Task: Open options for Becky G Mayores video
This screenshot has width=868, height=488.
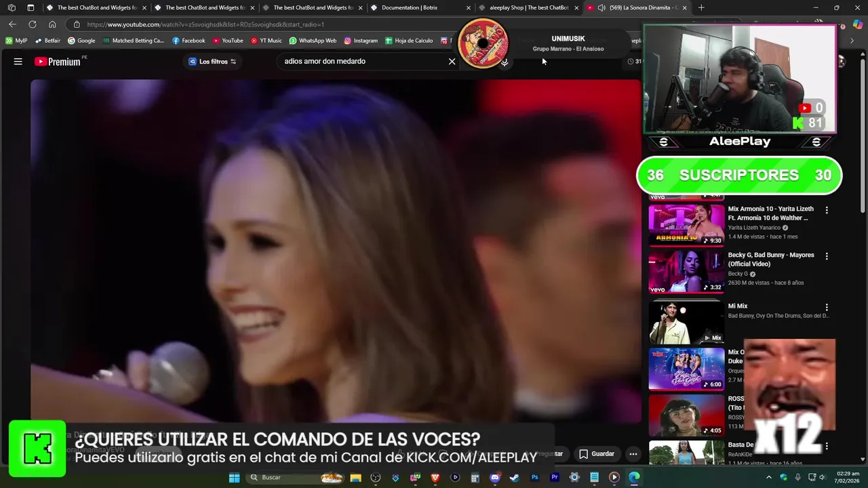Action: 827,256
